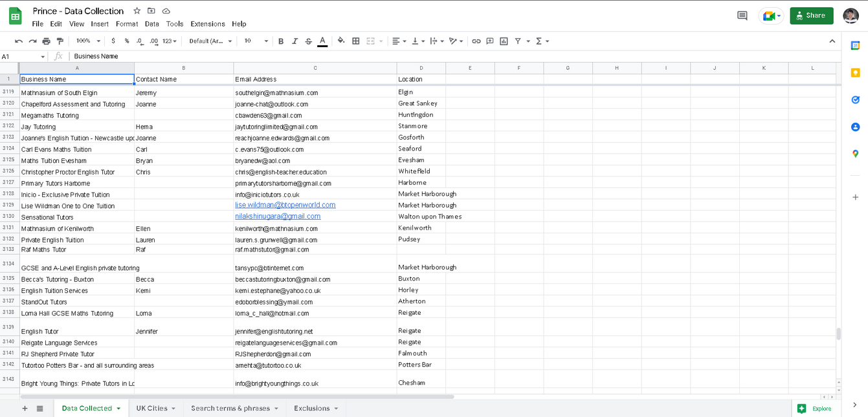The height and width of the screenshot is (417, 868).
Task: Open Google account avatar
Action: click(851, 16)
